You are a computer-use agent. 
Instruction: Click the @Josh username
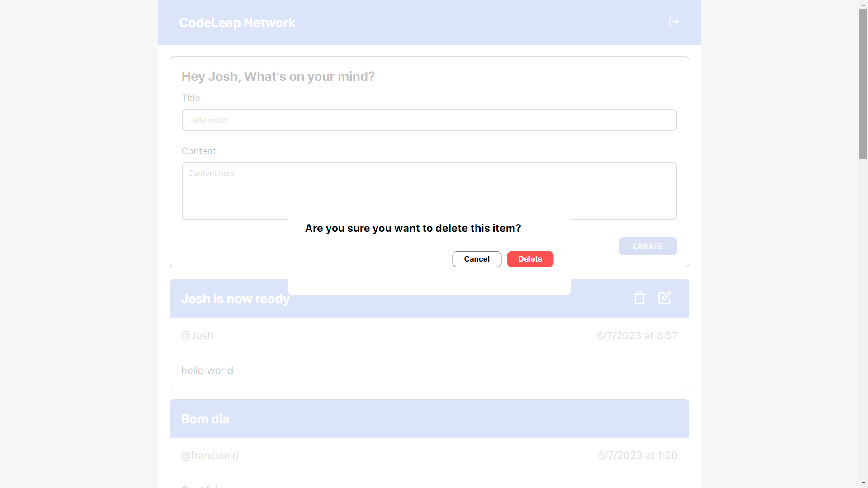[x=197, y=335]
